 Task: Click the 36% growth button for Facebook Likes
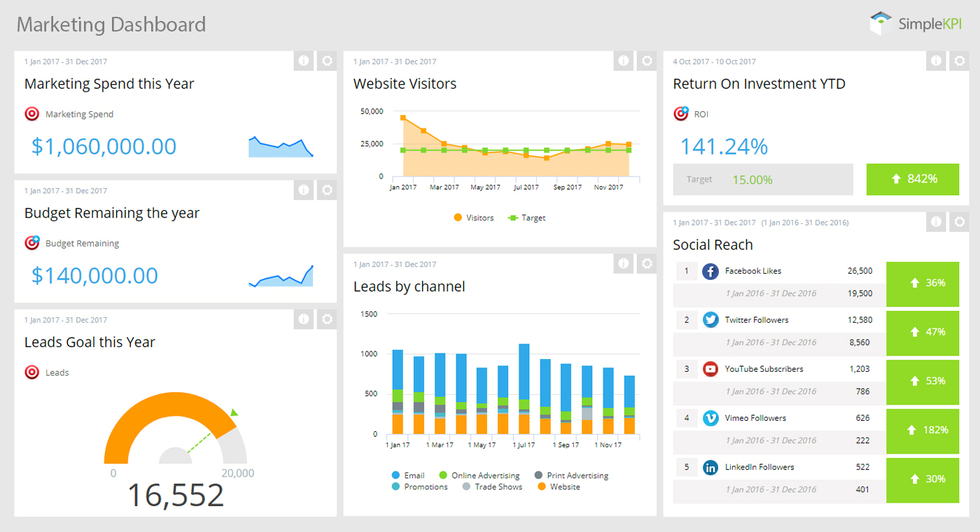[923, 283]
